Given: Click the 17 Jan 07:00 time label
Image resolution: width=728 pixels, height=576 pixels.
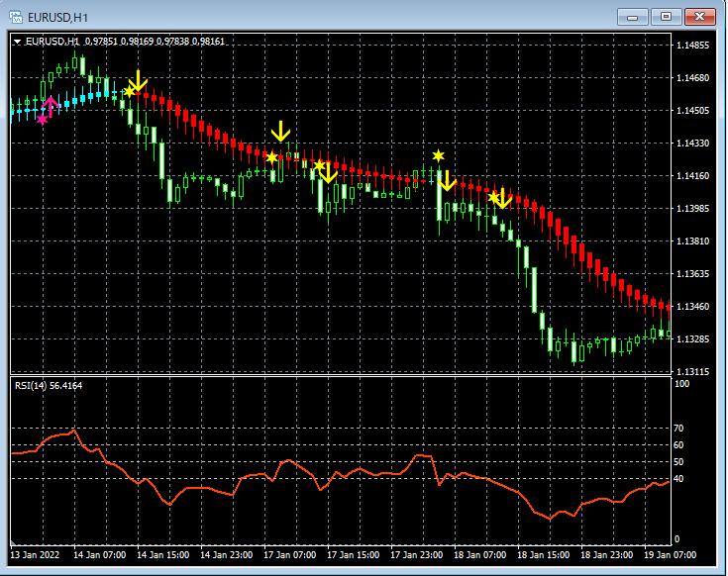Looking at the screenshot, I should [289, 555].
